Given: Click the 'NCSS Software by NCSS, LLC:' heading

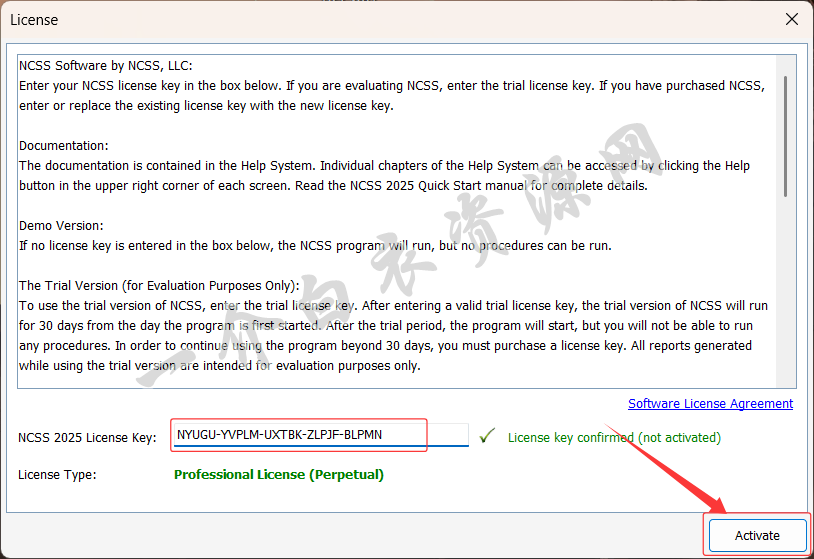Looking at the screenshot, I should 105,66.
